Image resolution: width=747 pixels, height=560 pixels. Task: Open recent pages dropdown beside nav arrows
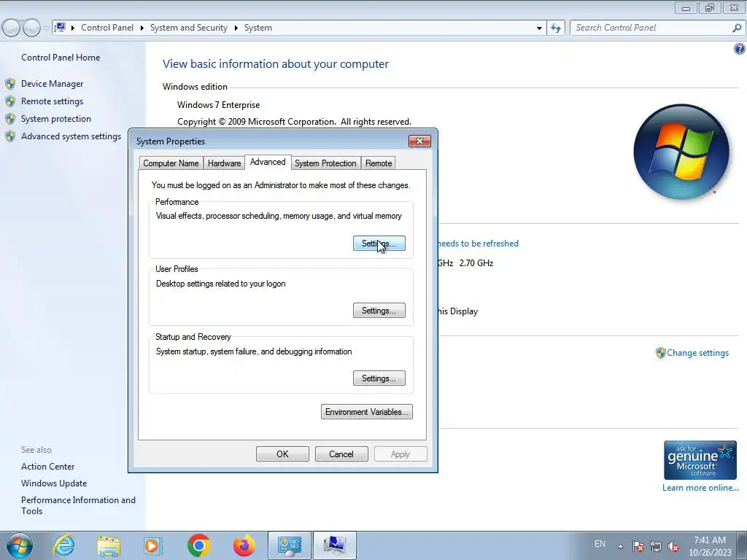46,28
